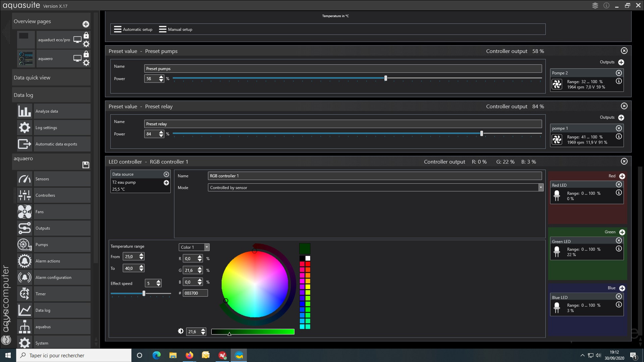644x362 pixels.
Task: Toggle lock on aquaduct eco/pro page
Action: coord(86,36)
